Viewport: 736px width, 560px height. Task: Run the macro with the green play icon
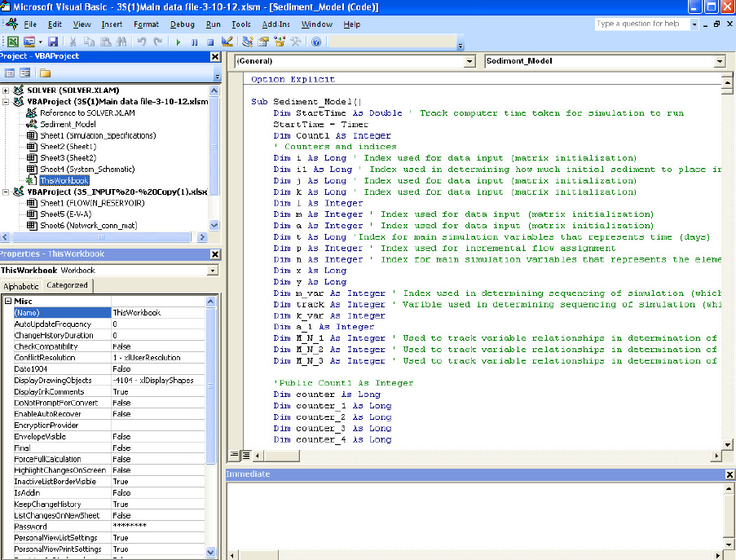pyautogui.click(x=178, y=42)
